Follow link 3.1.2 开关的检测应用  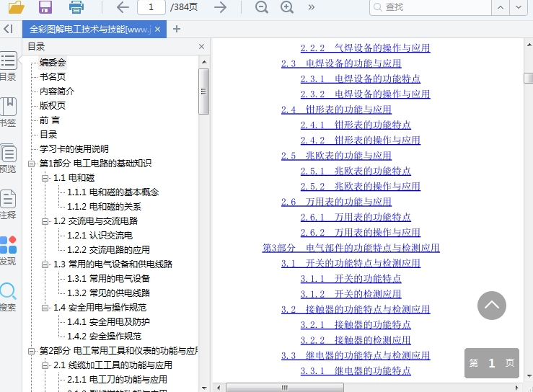(351, 294)
